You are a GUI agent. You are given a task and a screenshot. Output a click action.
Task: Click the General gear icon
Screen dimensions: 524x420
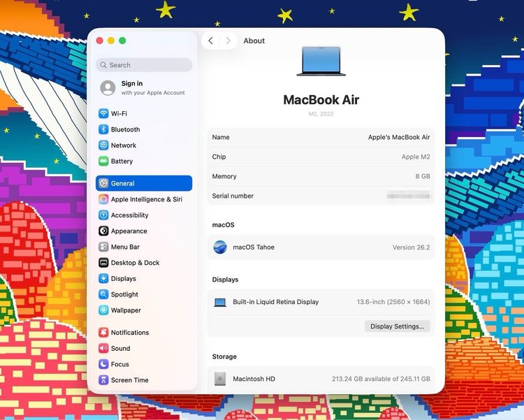pos(103,183)
